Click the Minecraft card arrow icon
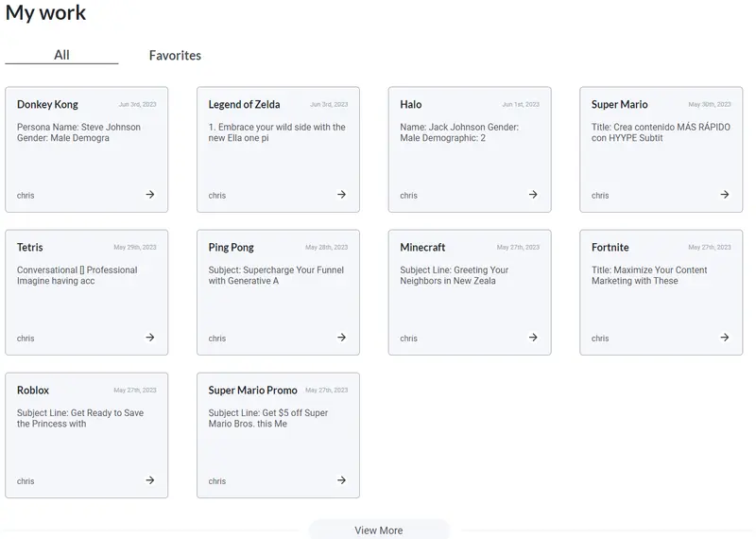Screen dimensions: 756x539 533,338
